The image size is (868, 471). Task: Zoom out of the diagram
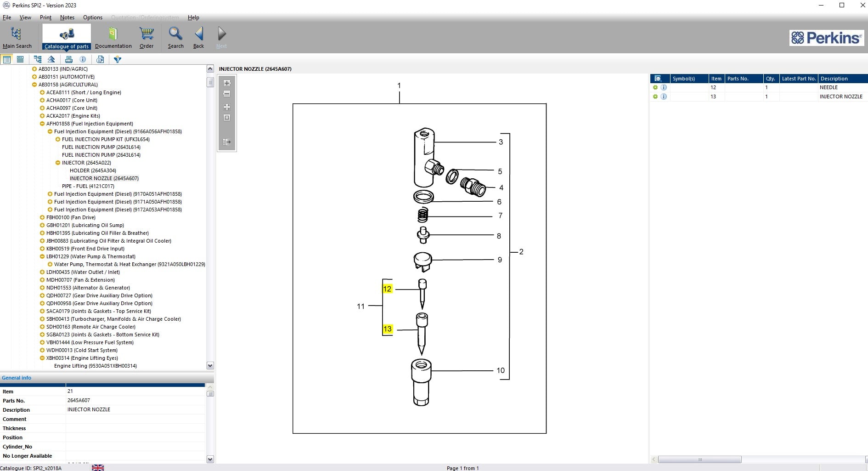coord(227,94)
